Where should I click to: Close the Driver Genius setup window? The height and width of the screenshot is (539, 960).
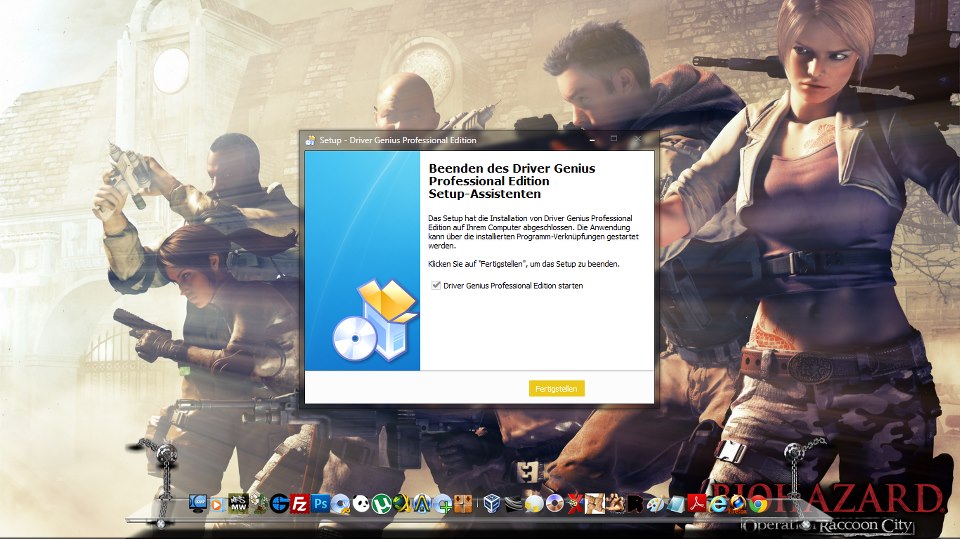pos(637,140)
